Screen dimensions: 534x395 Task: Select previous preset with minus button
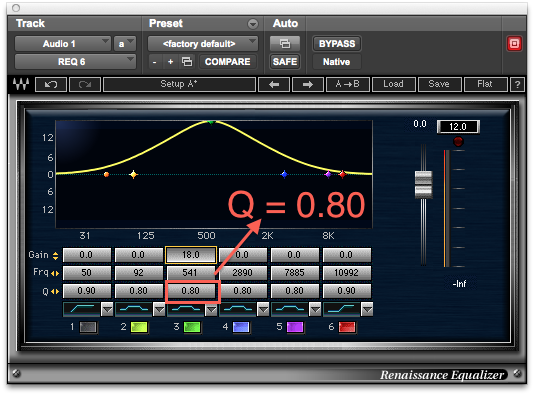(155, 62)
